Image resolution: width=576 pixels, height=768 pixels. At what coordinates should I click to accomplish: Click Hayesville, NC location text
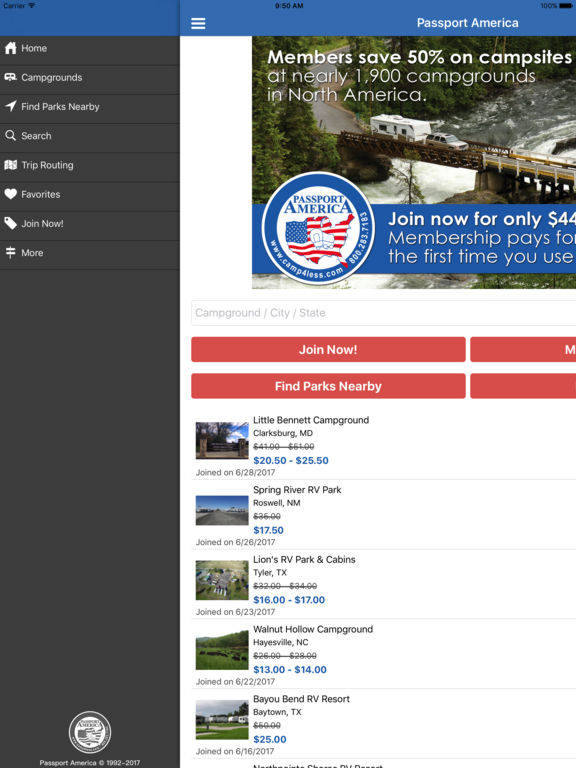pos(281,642)
